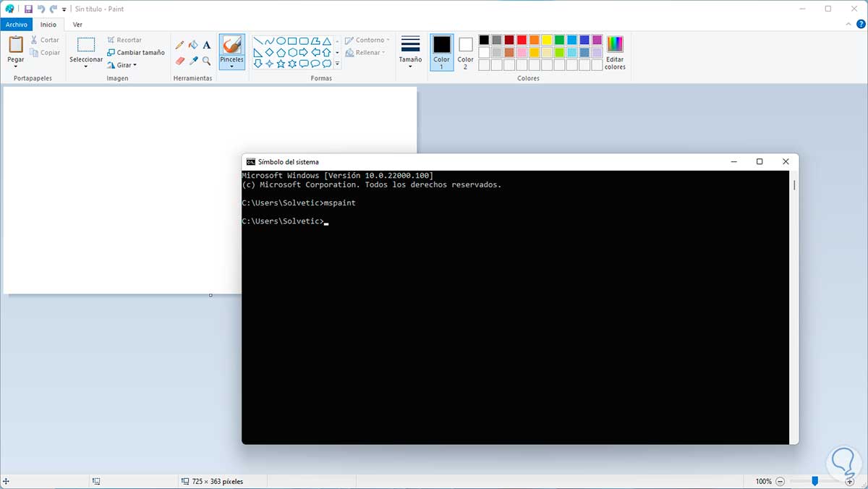The image size is (868, 489).
Task: Click the zoom in plus button
Action: [849, 481]
